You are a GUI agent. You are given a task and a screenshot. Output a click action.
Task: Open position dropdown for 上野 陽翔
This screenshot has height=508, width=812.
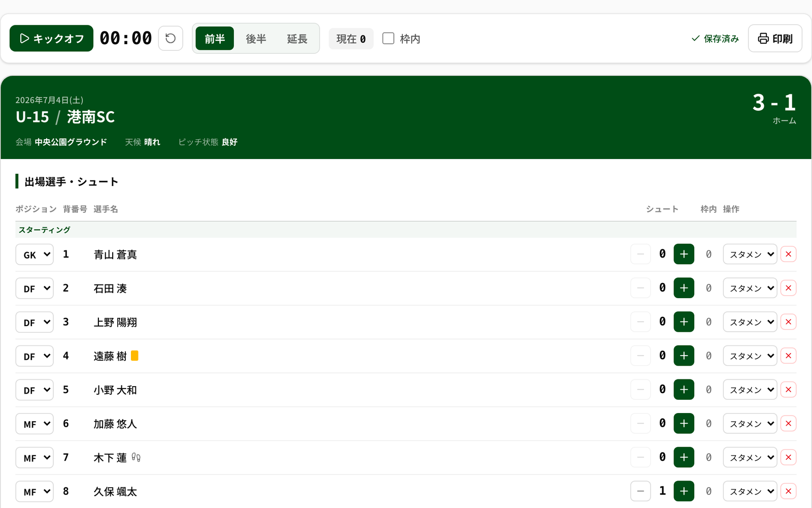tap(35, 322)
